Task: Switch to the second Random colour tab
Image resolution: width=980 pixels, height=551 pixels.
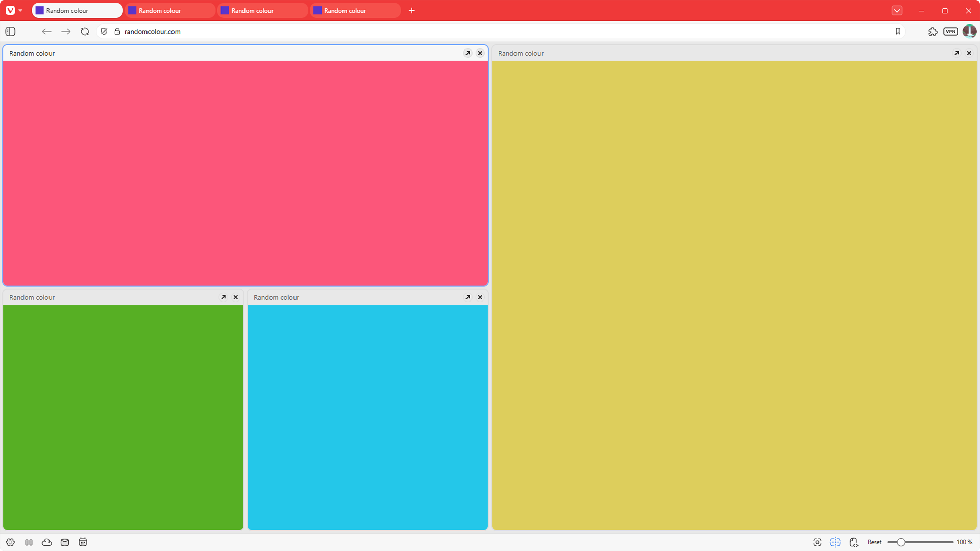Action: click(171, 10)
